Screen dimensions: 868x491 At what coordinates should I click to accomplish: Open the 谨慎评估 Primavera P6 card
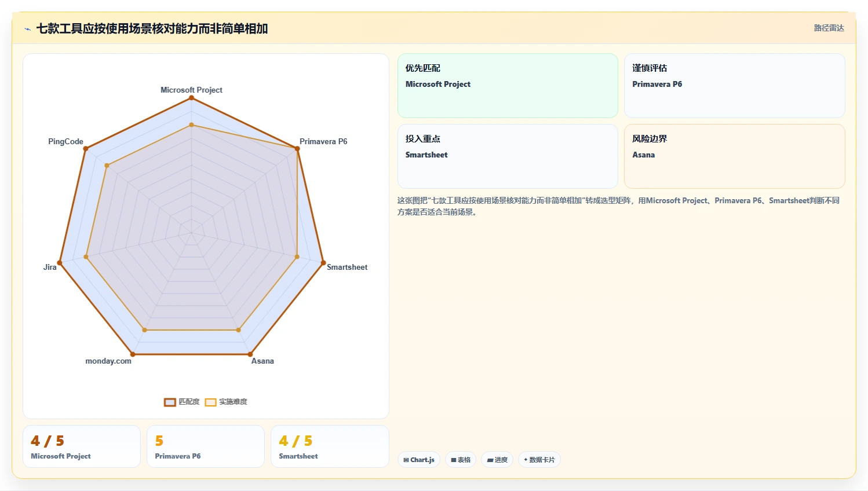[x=734, y=86]
